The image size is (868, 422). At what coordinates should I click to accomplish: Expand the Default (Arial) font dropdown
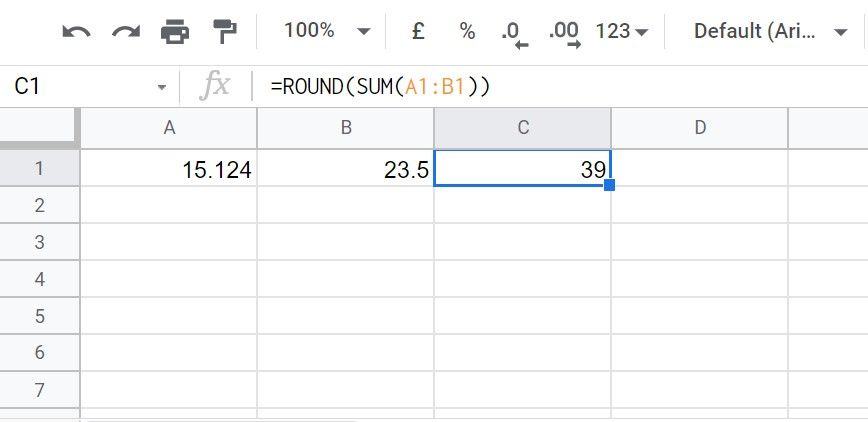coord(770,31)
